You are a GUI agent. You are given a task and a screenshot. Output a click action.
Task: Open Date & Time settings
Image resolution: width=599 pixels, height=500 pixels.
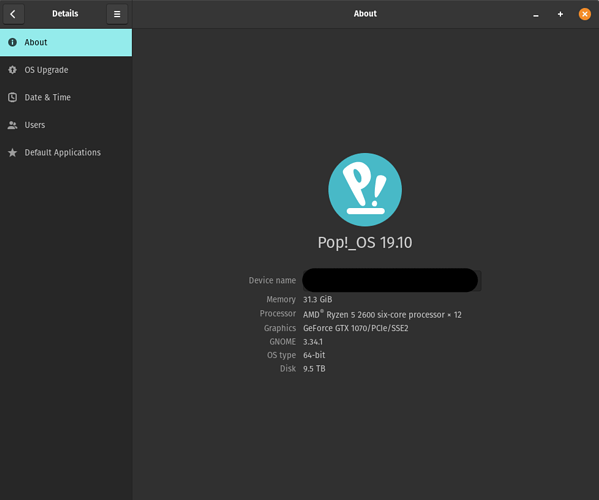(x=66, y=97)
